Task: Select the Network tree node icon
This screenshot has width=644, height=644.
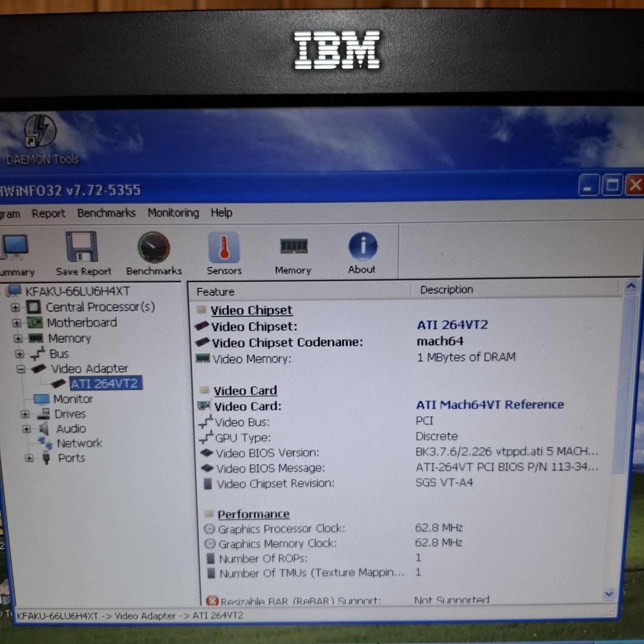Action: [x=44, y=443]
